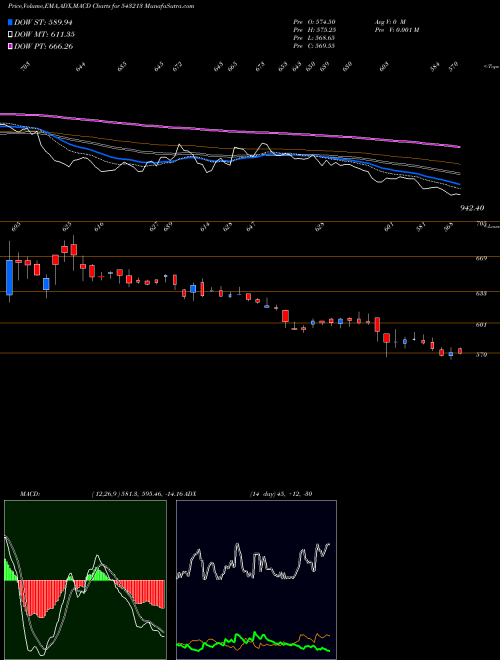Click the 'Pre O: 574.30' open value
The width and height of the screenshot is (500, 660).
point(314,22)
